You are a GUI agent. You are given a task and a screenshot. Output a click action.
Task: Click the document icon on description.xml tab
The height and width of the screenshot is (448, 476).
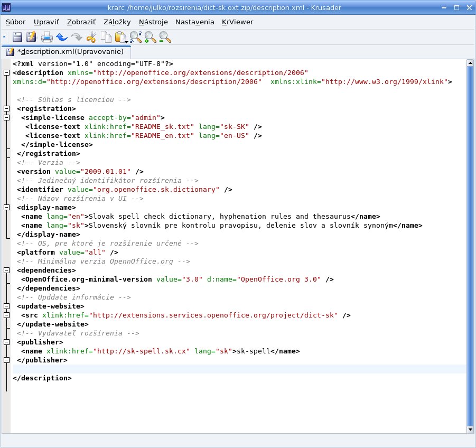pos(10,52)
